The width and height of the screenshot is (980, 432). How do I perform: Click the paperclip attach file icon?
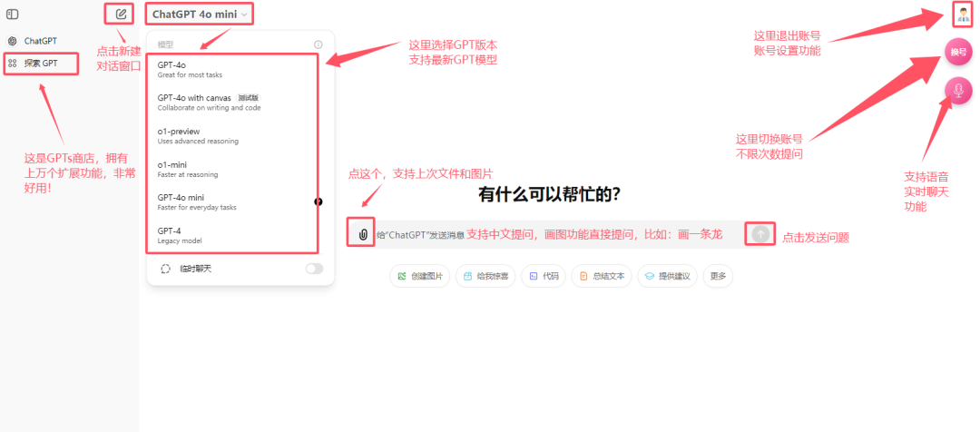pos(362,234)
